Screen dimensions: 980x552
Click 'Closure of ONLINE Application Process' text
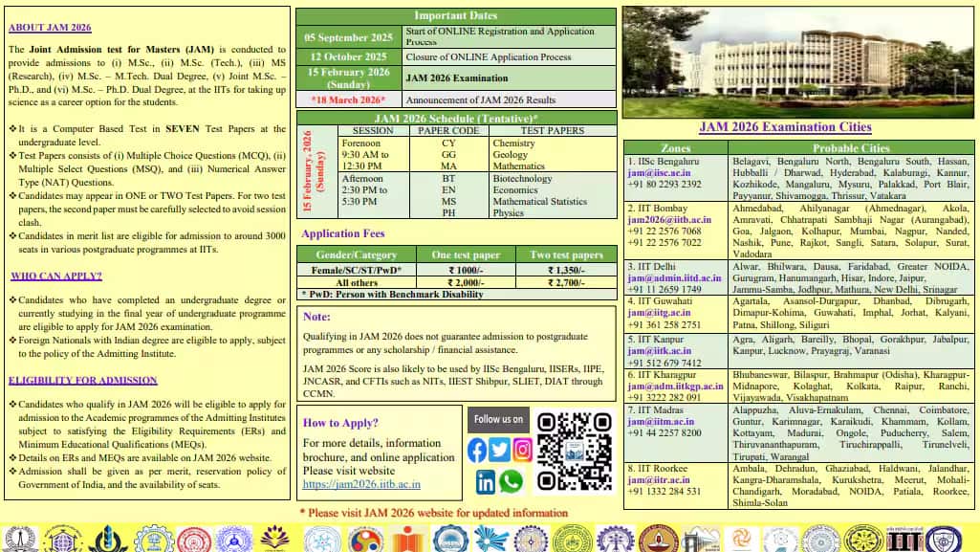point(489,56)
